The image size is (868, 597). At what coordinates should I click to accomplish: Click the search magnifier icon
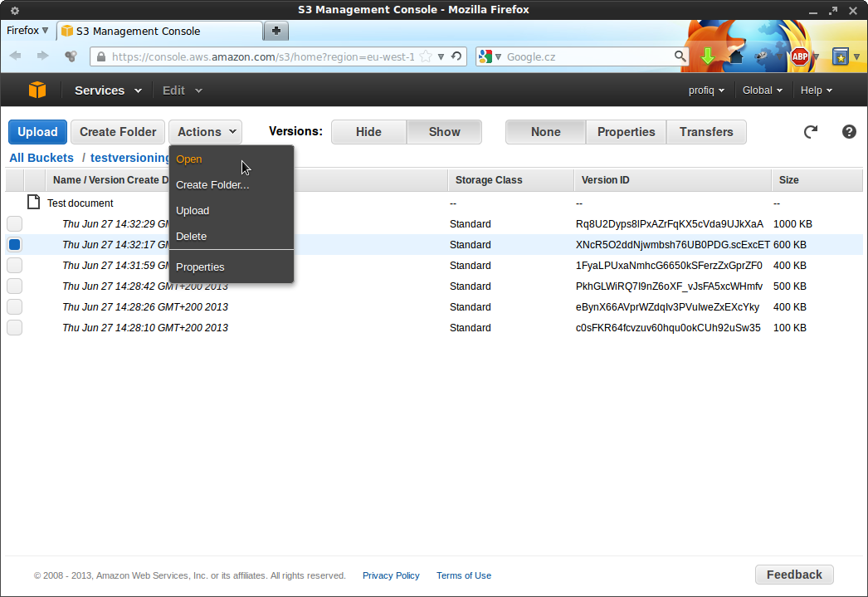pyautogui.click(x=680, y=56)
